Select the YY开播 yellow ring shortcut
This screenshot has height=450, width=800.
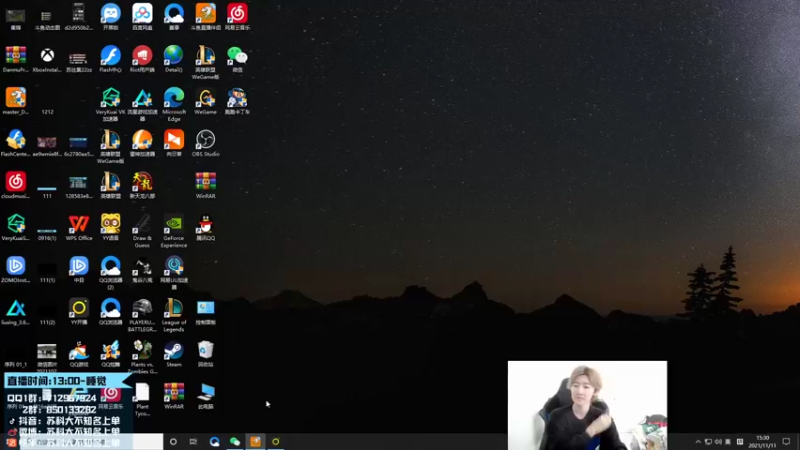[x=79, y=311]
